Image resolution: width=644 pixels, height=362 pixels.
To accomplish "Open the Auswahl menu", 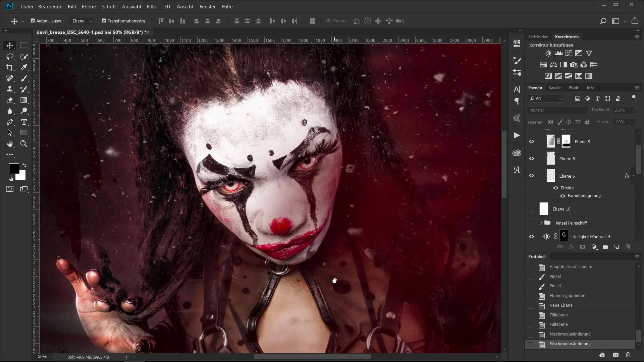I will click(x=131, y=6).
